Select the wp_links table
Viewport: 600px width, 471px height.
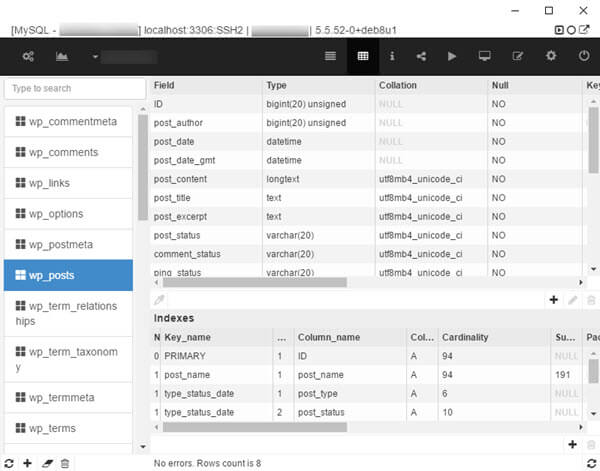[x=68, y=183]
